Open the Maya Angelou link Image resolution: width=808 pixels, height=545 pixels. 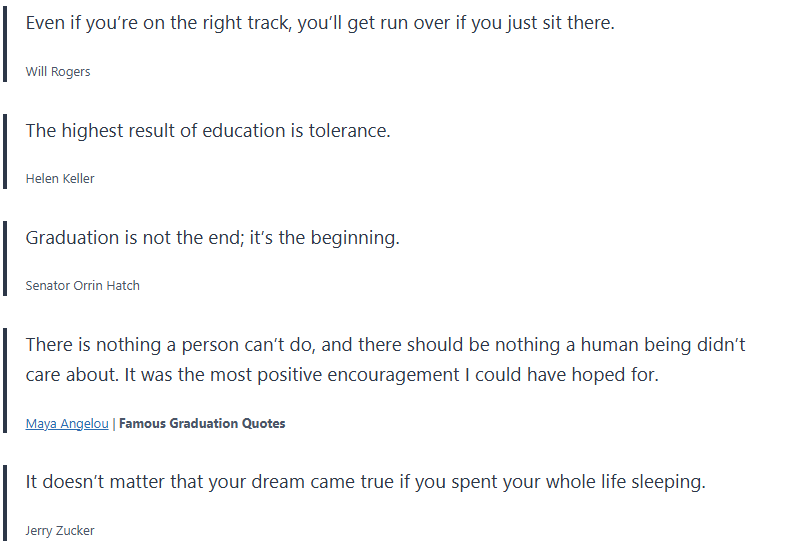[x=67, y=423]
